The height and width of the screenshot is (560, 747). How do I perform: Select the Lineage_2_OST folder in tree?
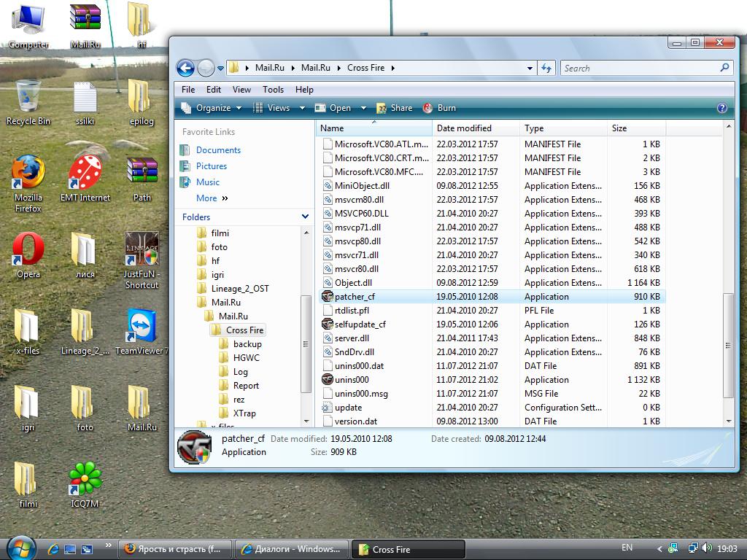pyautogui.click(x=239, y=289)
